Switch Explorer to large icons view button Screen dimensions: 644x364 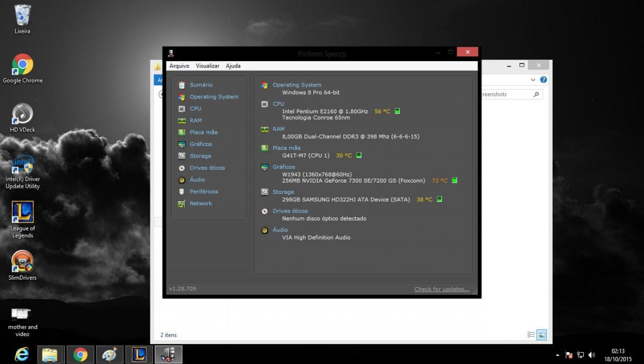pyautogui.click(x=542, y=334)
